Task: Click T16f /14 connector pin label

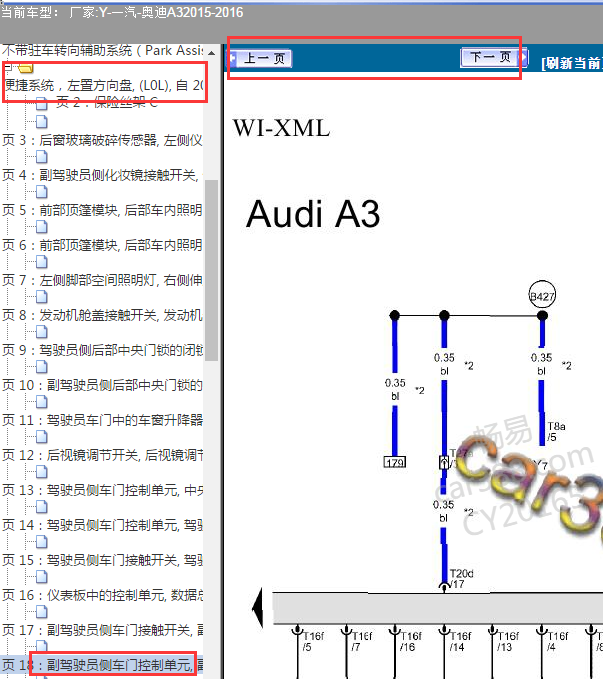Action: coord(460,641)
